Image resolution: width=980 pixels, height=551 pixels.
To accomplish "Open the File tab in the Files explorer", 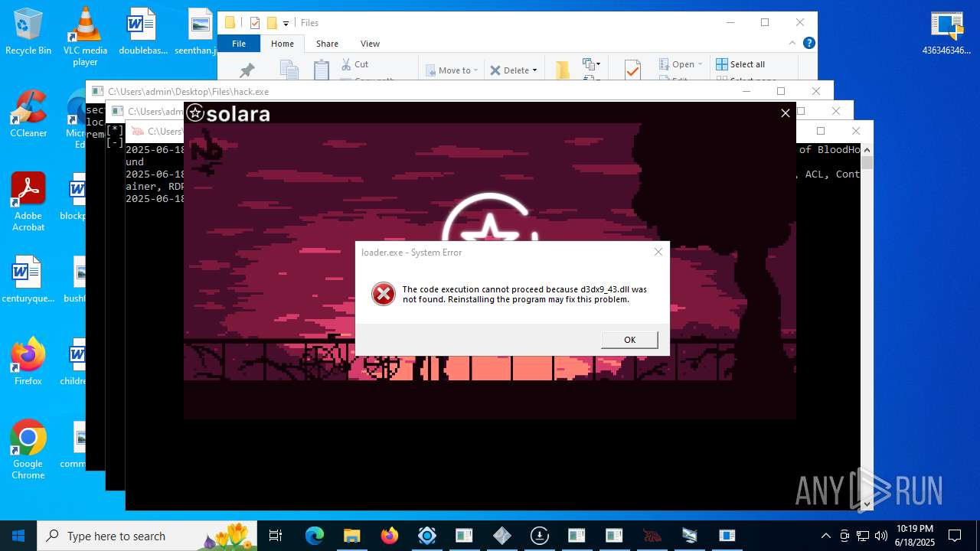I will (239, 44).
